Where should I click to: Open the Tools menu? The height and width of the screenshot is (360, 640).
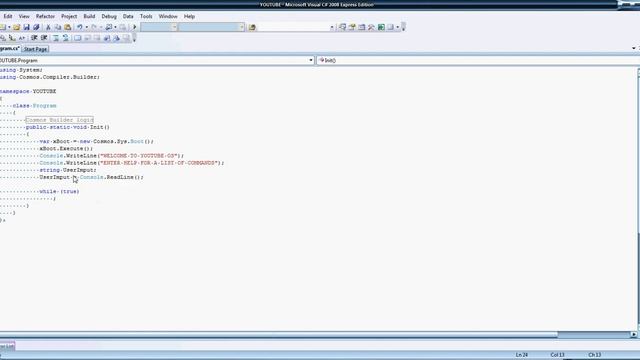146,16
